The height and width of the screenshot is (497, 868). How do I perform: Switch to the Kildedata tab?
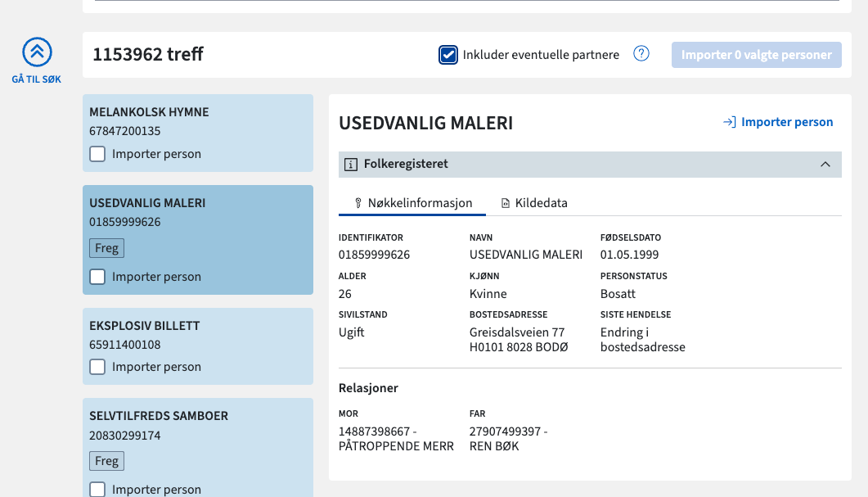coord(542,202)
